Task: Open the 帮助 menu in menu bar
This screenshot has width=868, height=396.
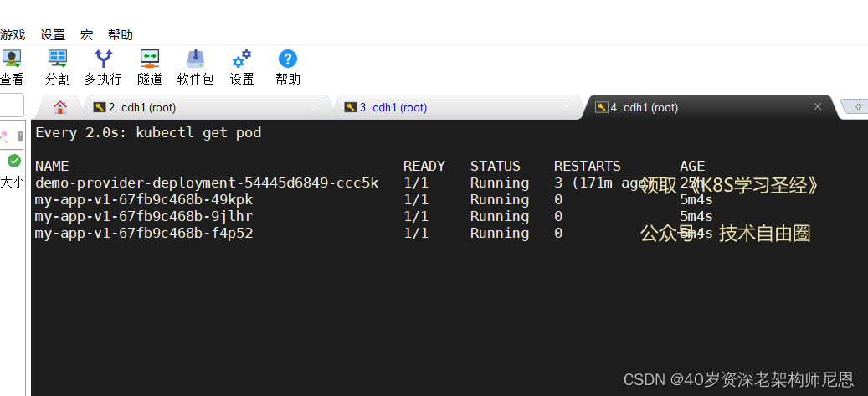Action: tap(121, 35)
